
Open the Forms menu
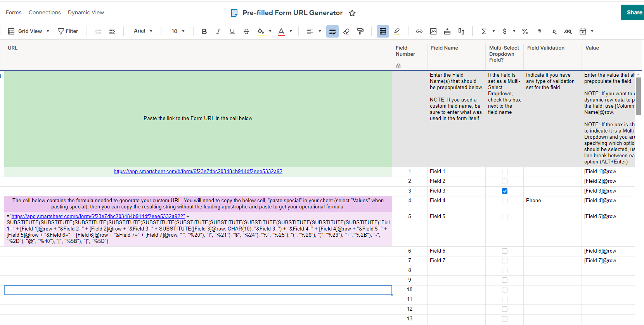pyautogui.click(x=14, y=12)
